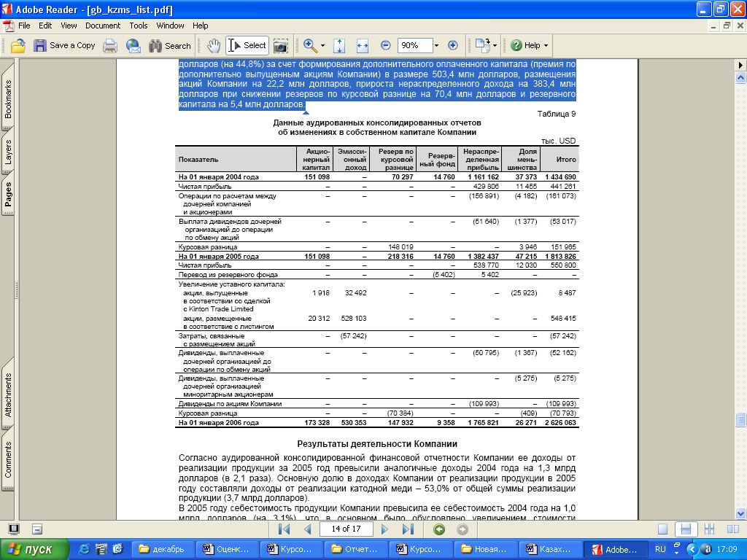This screenshot has width=747, height=560.
Task: Click the Fit Page height icon
Action: pyautogui.click(x=339, y=46)
